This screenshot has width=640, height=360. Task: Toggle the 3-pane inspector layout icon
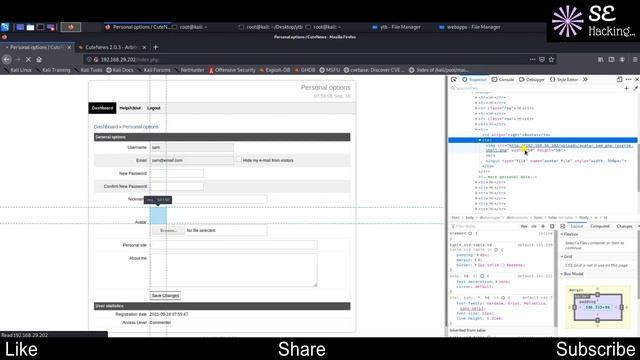(562, 226)
